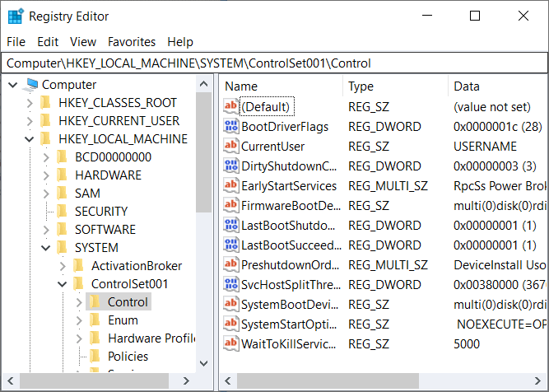Expand the BCD00000000 key
Screen dimensions: 549x392
pyautogui.click(x=46, y=157)
